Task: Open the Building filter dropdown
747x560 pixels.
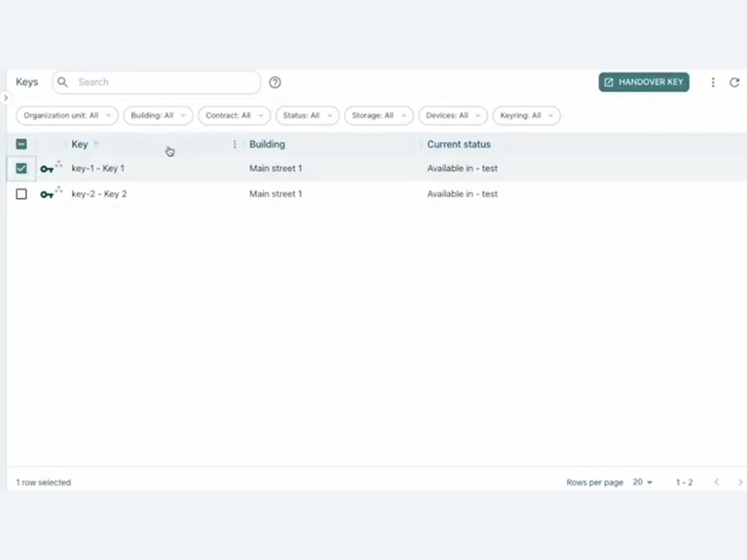Action: 158,116
